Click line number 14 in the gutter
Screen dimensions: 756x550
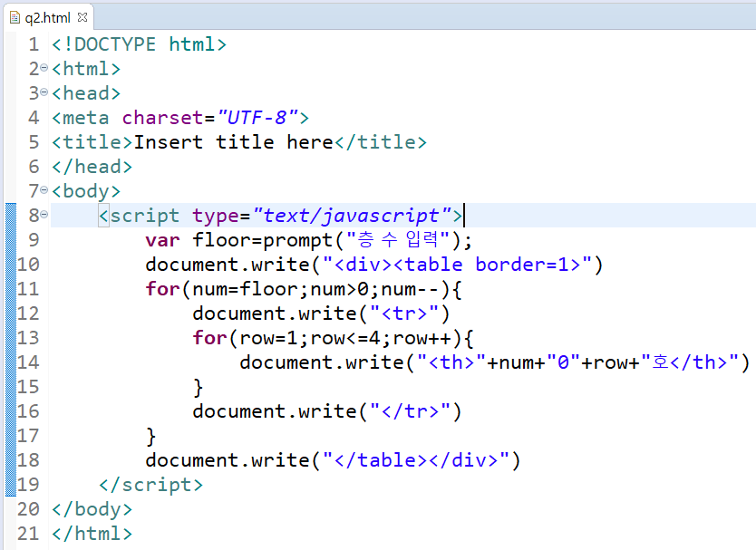click(28, 362)
